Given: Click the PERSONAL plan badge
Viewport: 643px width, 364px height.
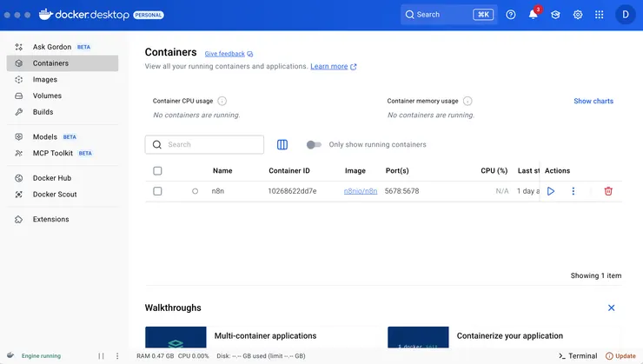Looking at the screenshot, I should (x=149, y=15).
